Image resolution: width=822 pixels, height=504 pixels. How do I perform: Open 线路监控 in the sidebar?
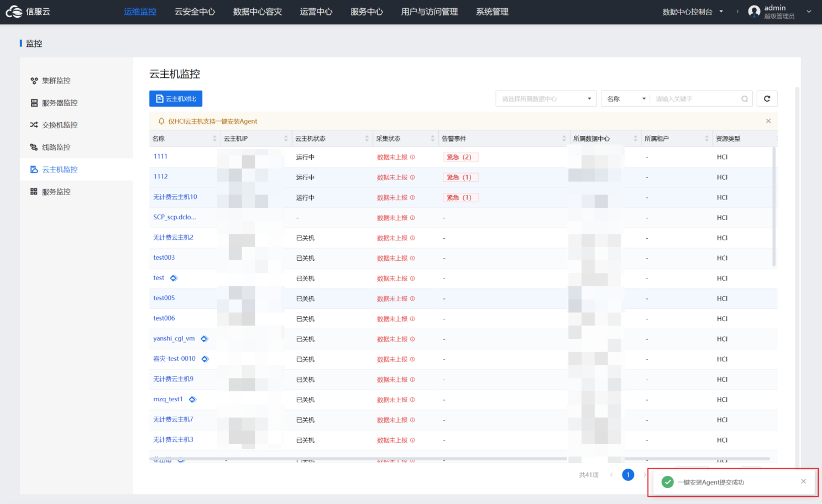76,147
